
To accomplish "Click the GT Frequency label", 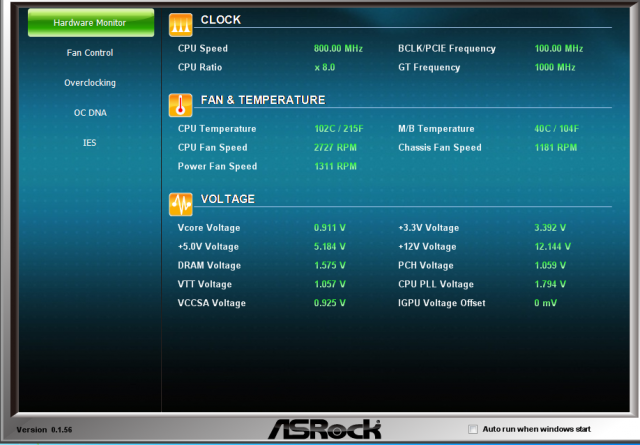I will [x=429, y=67].
